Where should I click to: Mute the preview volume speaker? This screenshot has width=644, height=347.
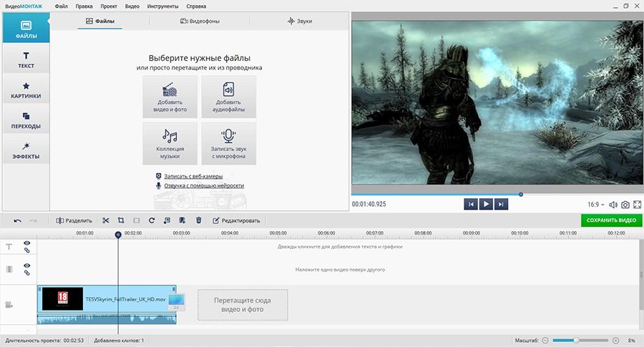[x=613, y=205]
